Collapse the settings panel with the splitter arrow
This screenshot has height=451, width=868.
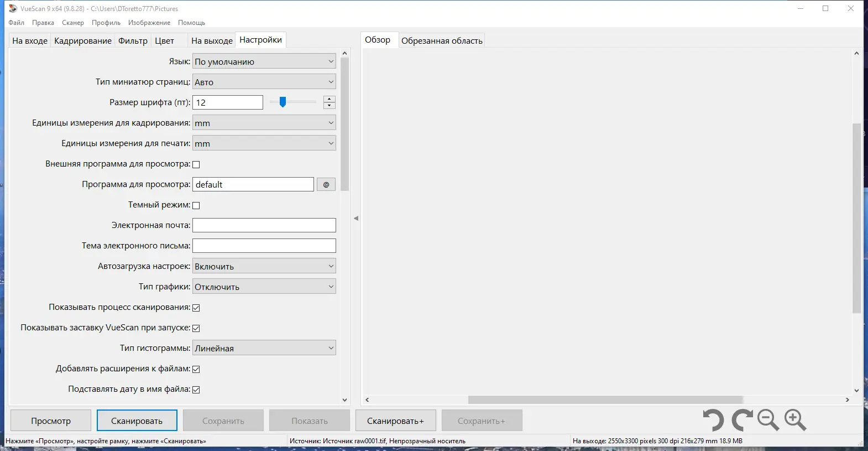point(356,218)
